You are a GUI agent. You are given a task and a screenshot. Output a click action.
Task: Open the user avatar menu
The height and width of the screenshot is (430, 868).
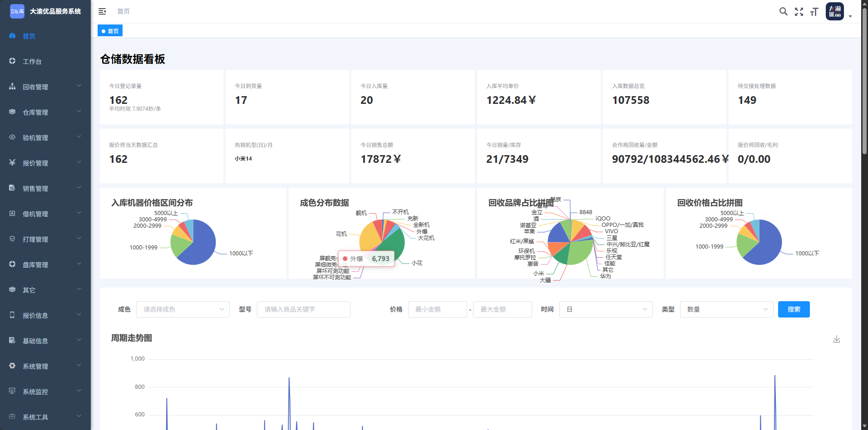(835, 11)
